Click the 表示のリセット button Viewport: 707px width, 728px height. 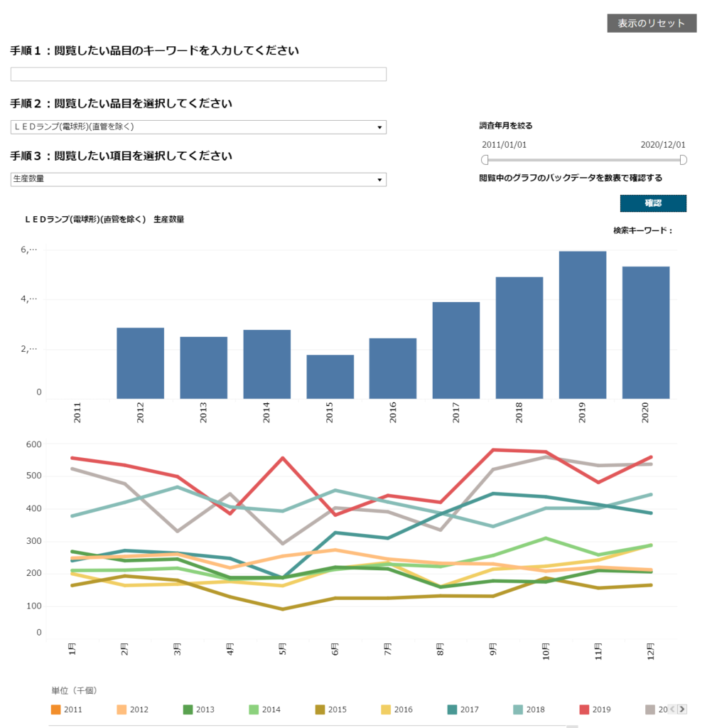click(652, 23)
